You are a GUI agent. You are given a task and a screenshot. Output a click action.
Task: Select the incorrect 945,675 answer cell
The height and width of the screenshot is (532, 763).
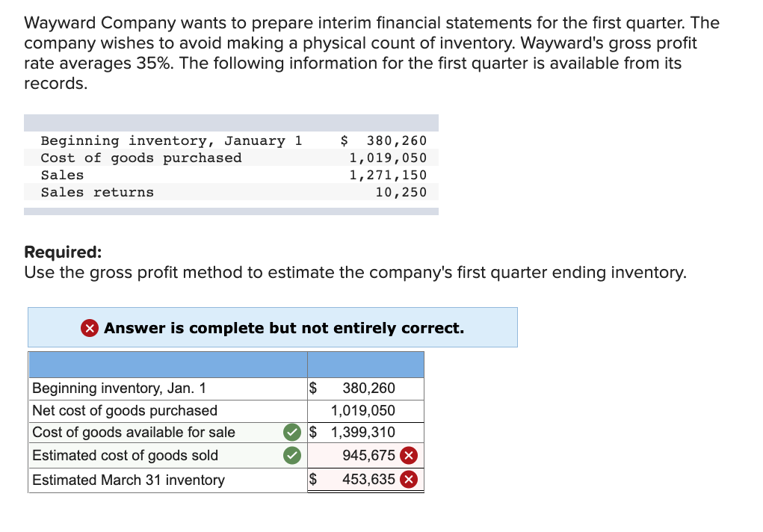tap(365, 456)
